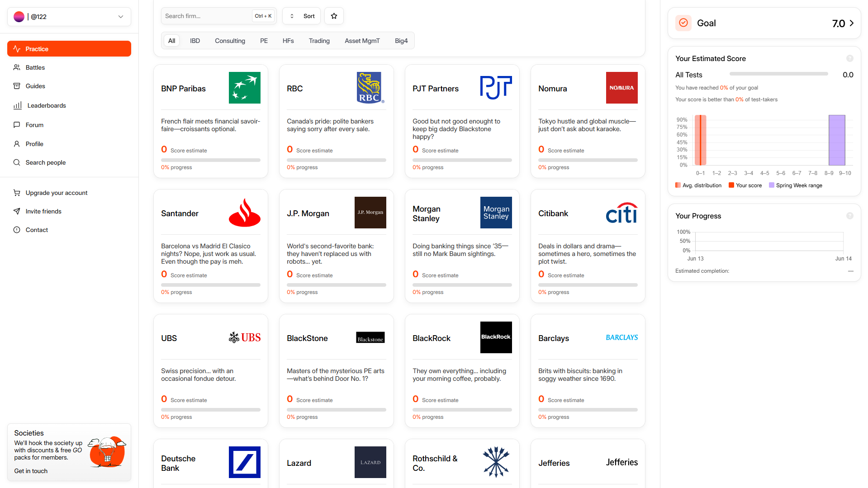Click the Search firm input field
The width and height of the screenshot is (868, 488).
pyautogui.click(x=218, y=16)
